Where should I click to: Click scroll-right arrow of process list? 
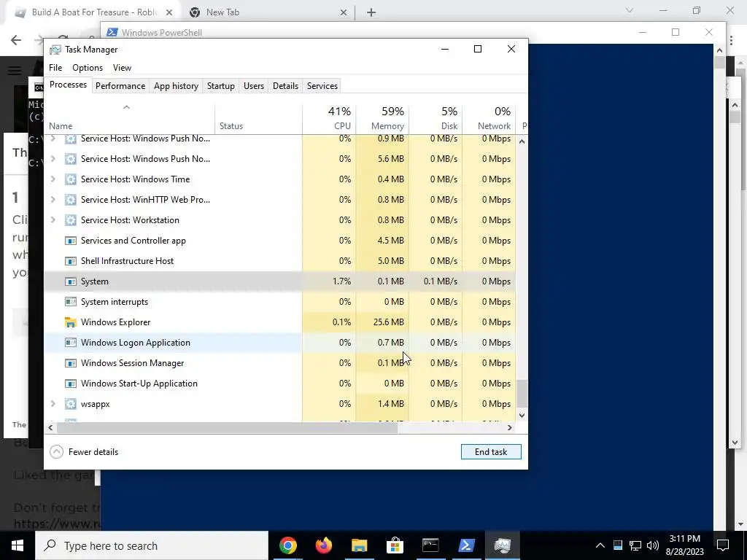click(x=510, y=427)
